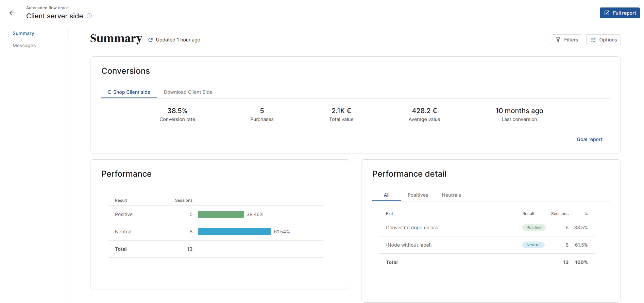This screenshot has width=644, height=303.
Task: Click the refresh icon next to Updated
Action: (150, 40)
